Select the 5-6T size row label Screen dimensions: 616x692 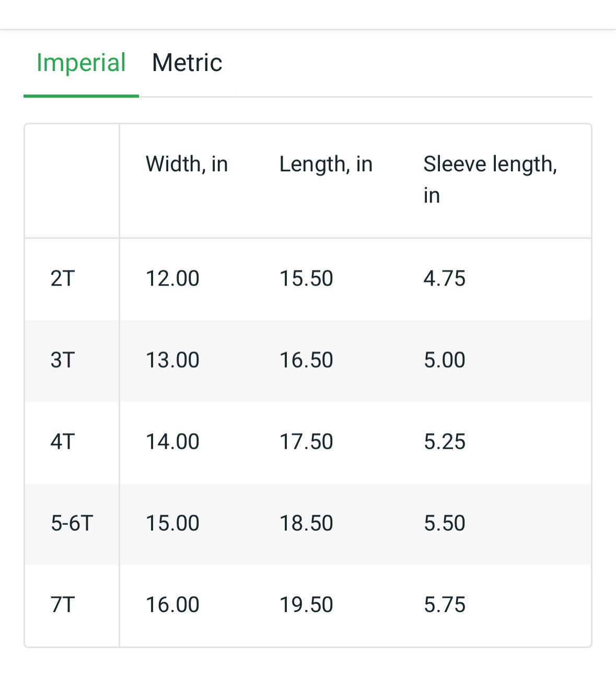[x=72, y=523]
